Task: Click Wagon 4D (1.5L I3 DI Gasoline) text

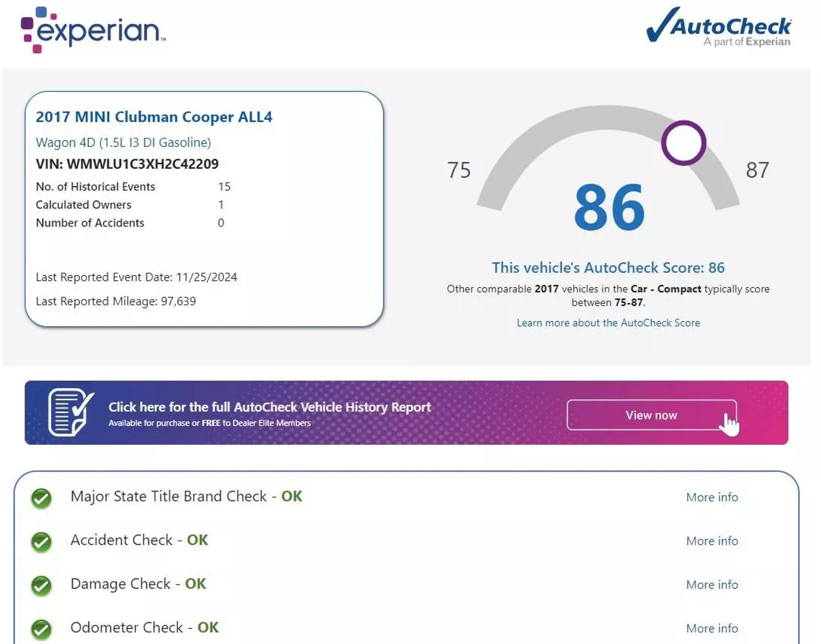Action: (123, 143)
